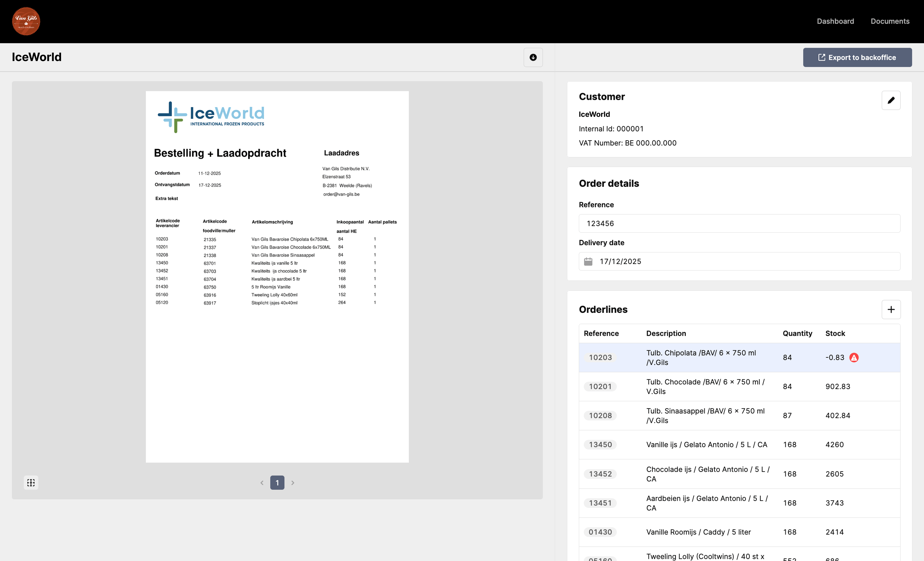Image resolution: width=924 pixels, height=561 pixels.
Task: Click the IceWorld order document preview
Action: [277, 277]
